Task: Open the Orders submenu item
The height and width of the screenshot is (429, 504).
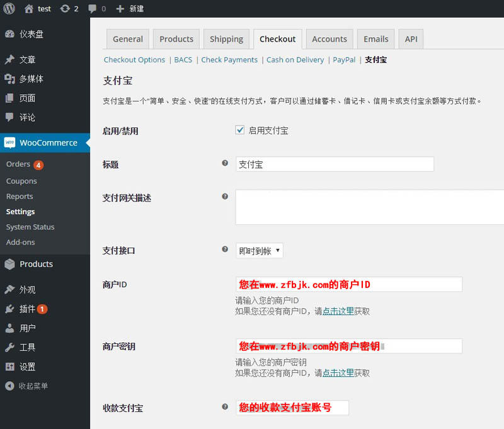Action: point(18,164)
